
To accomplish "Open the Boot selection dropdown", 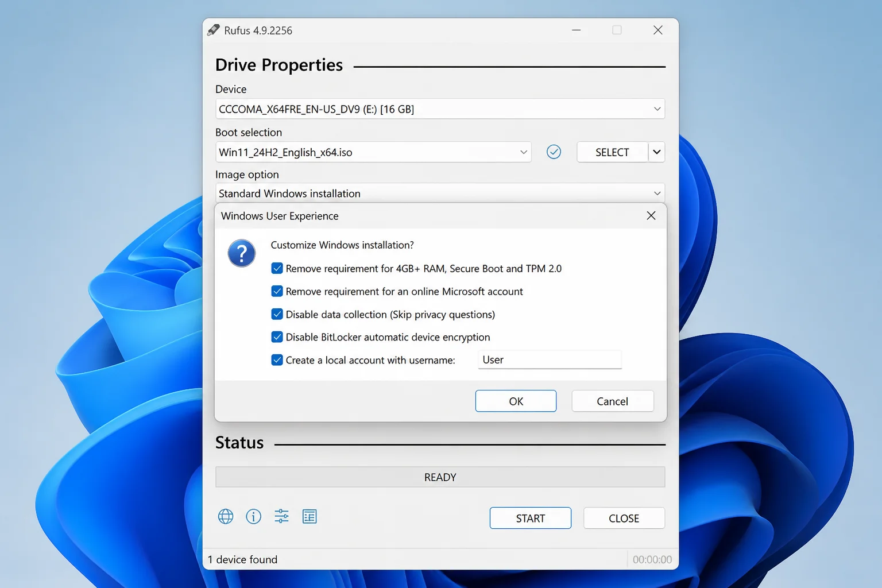I will [x=373, y=152].
